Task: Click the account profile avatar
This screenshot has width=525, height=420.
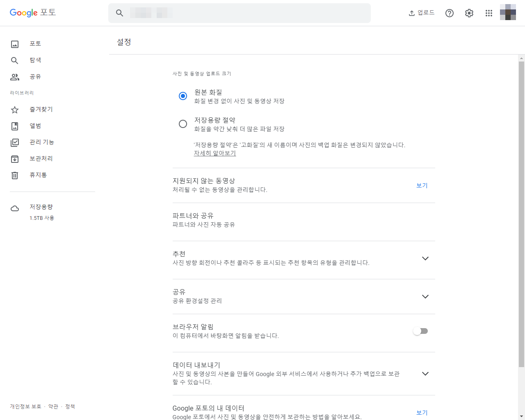Action: pyautogui.click(x=508, y=12)
